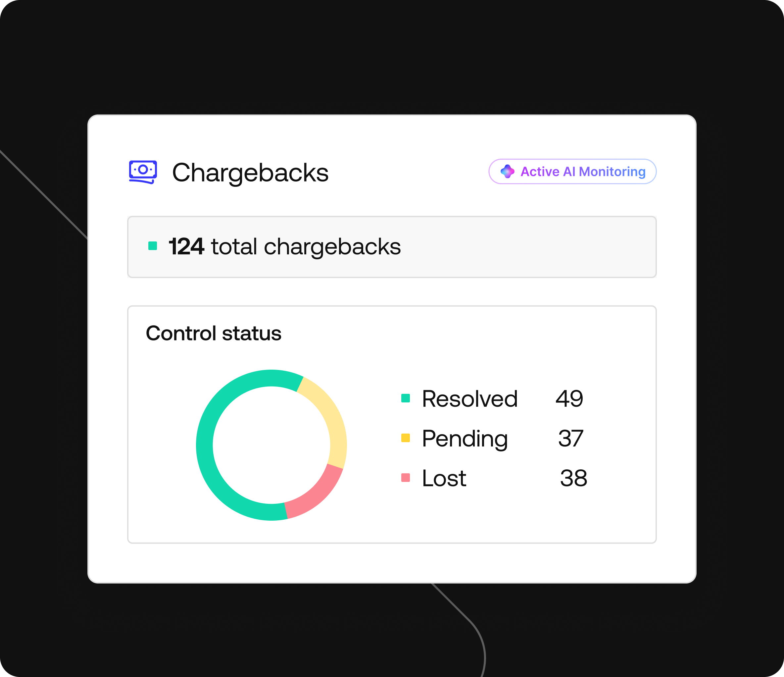Screen dimensions: 784x677
Task: Click the Active AI Monitoring sparkle icon
Action: click(508, 172)
